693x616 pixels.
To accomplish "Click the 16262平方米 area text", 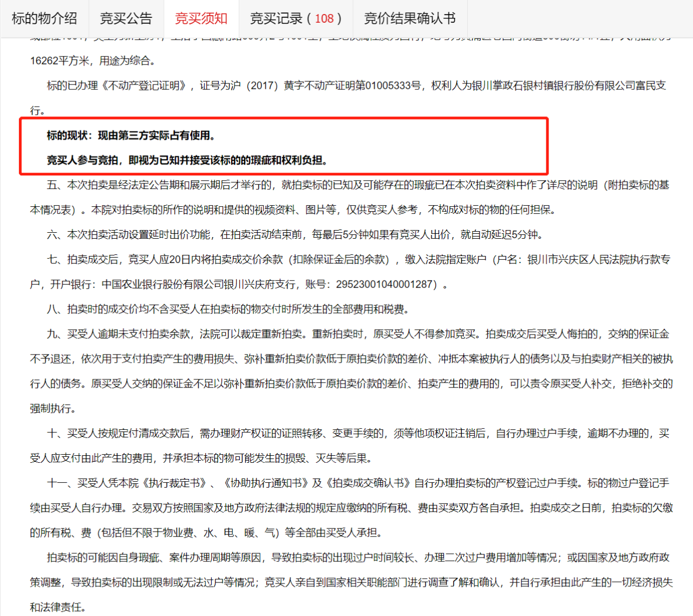I will pyautogui.click(x=60, y=61).
